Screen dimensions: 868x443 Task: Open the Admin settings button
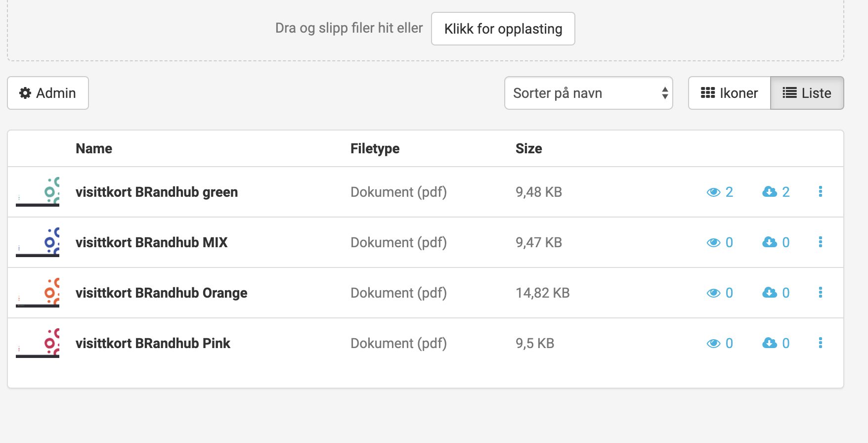click(x=48, y=93)
